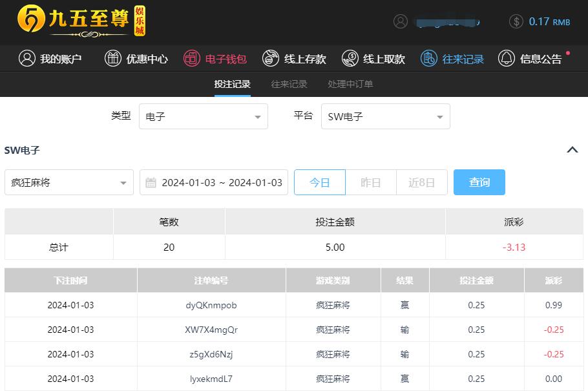Click total payout -3.13
588x391 pixels.
(514, 248)
